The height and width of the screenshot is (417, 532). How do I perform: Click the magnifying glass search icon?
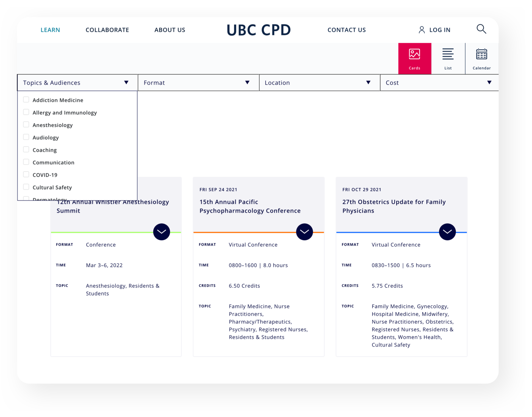tap(481, 29)
